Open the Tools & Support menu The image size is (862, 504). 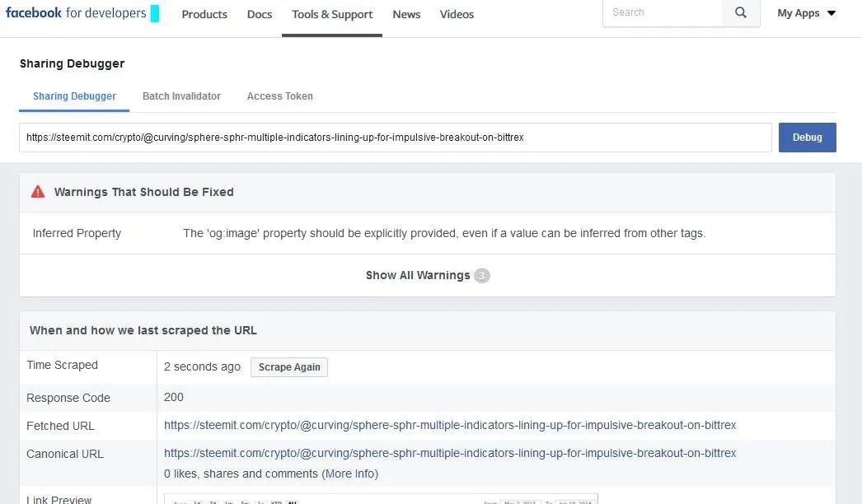click(x=332, y=14)
